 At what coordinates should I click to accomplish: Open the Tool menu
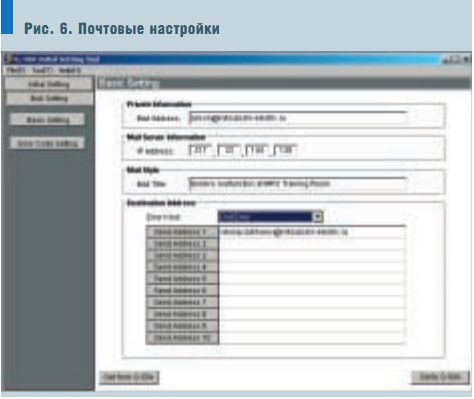pyautogui.click(x=43, y=70)
